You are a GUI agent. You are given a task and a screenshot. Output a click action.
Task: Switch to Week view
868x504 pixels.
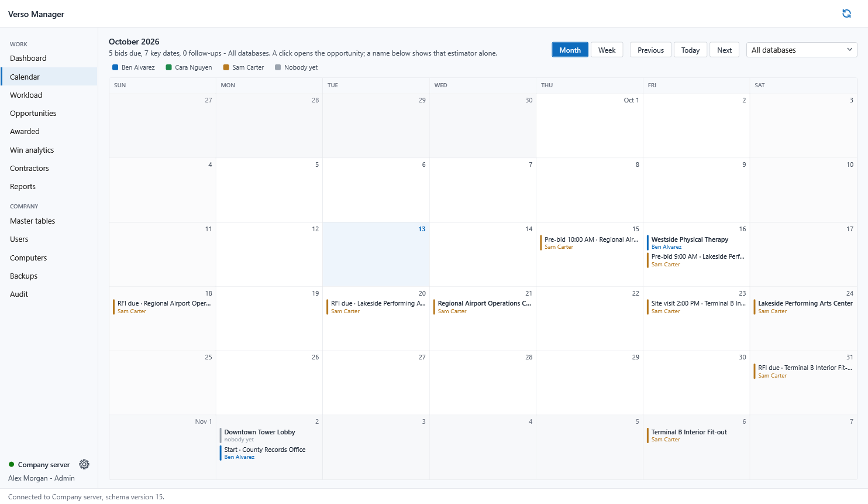[x=607, y=50]
